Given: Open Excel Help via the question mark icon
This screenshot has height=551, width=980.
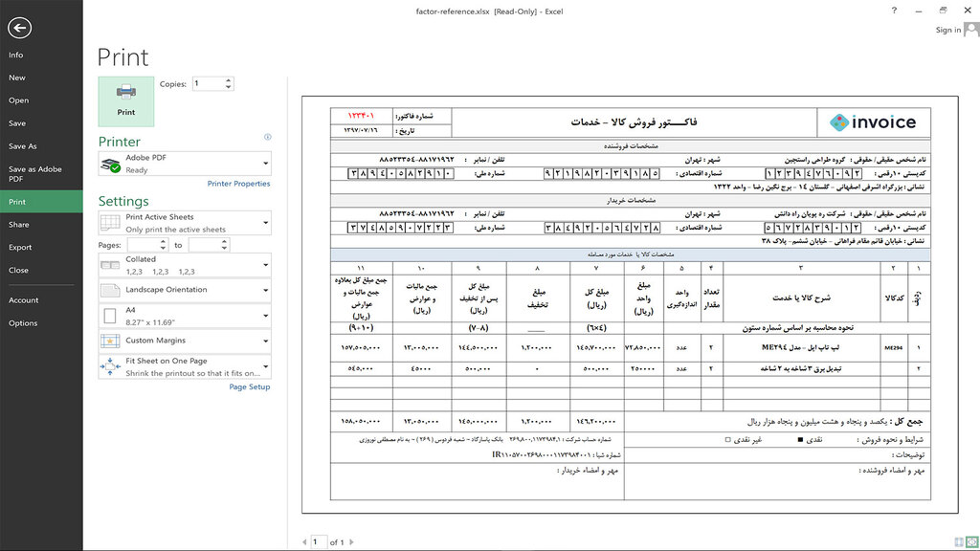Looking at the screenshot, I should (893, 11).
